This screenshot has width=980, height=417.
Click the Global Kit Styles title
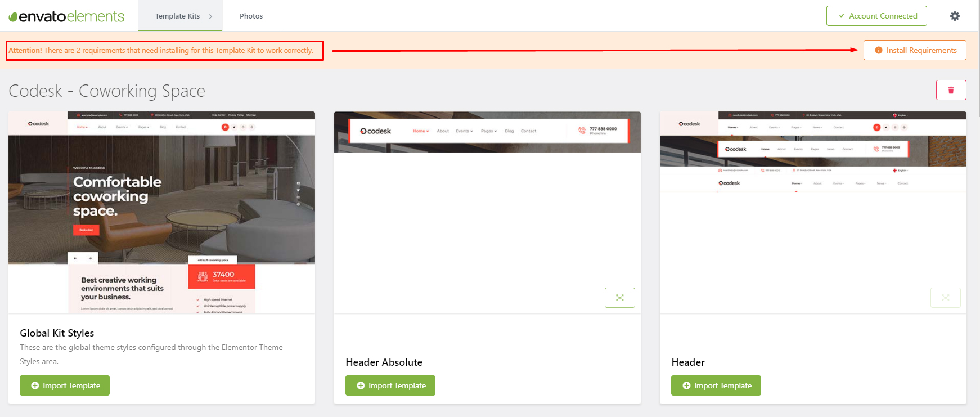pyautogui.click(x=57, y=333)
